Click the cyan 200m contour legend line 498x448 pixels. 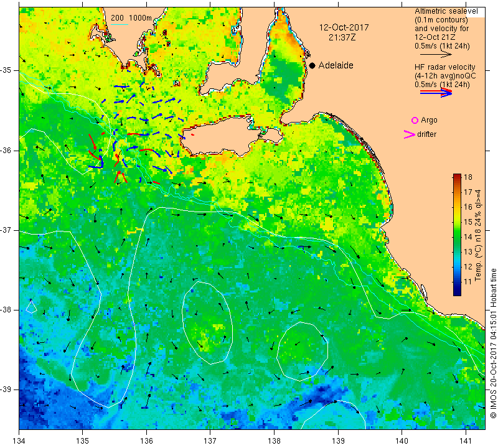click(x=120, y=24)
